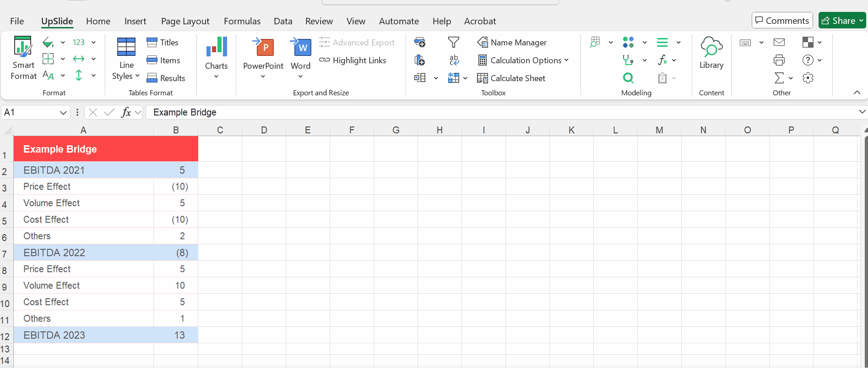Click the Comments button
Image resolution: width=868 pixels, height=368 pixels.
click(x=782, y=21)
